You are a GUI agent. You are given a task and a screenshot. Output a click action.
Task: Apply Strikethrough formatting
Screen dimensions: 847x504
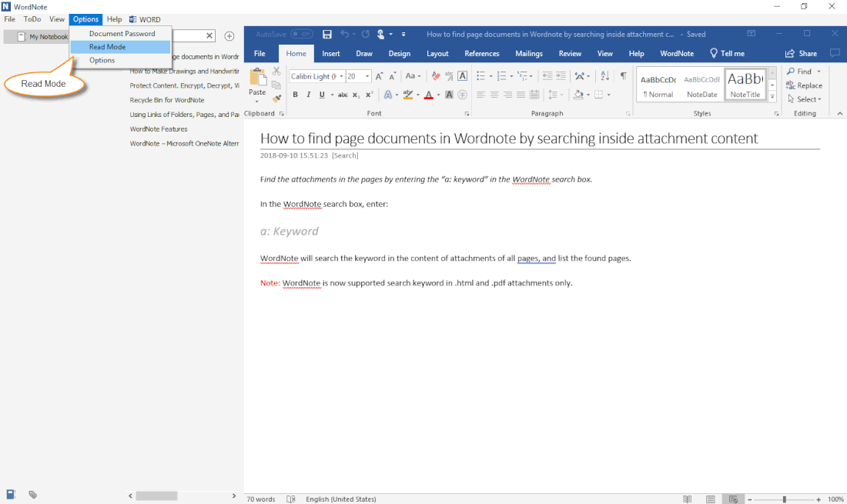[x=343, y=95]
